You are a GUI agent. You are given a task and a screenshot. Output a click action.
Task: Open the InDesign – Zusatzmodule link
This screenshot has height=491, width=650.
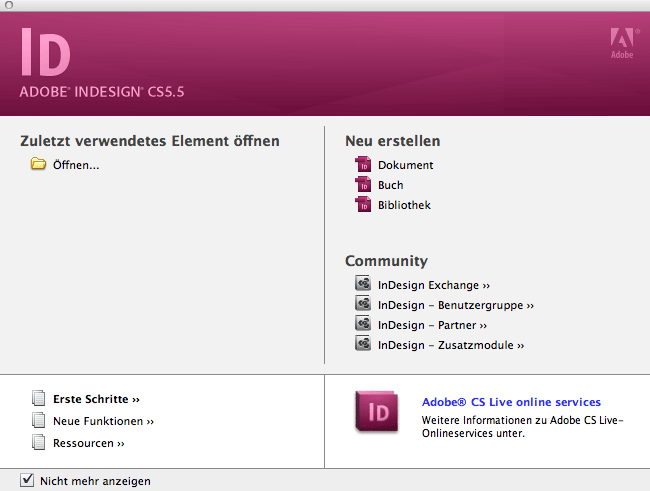coord(451,345)
